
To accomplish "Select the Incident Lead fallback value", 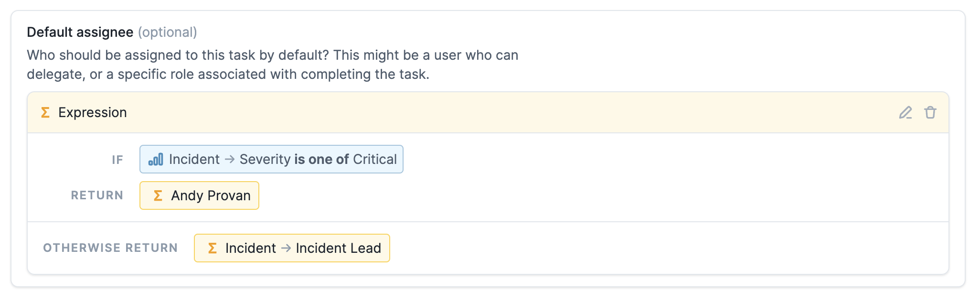I will pos(338,248).
